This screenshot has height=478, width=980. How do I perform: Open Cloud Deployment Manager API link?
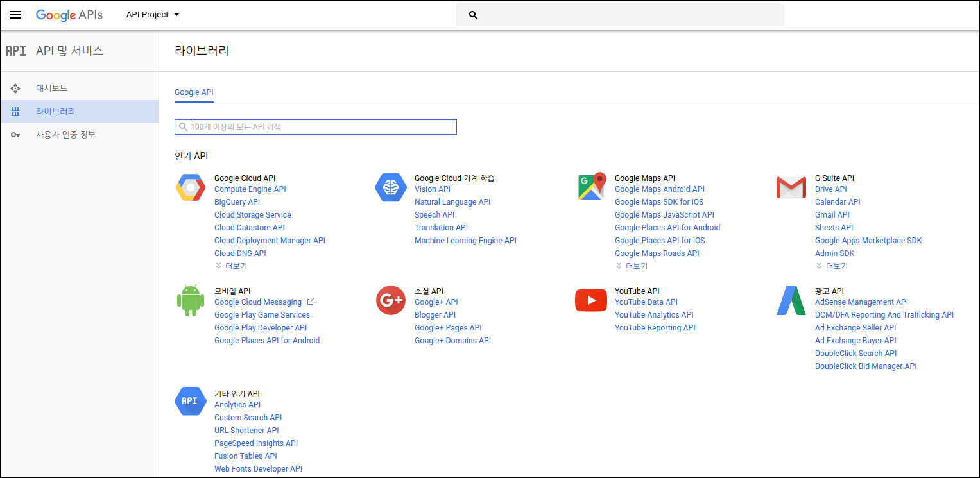[x=270, y=241]
